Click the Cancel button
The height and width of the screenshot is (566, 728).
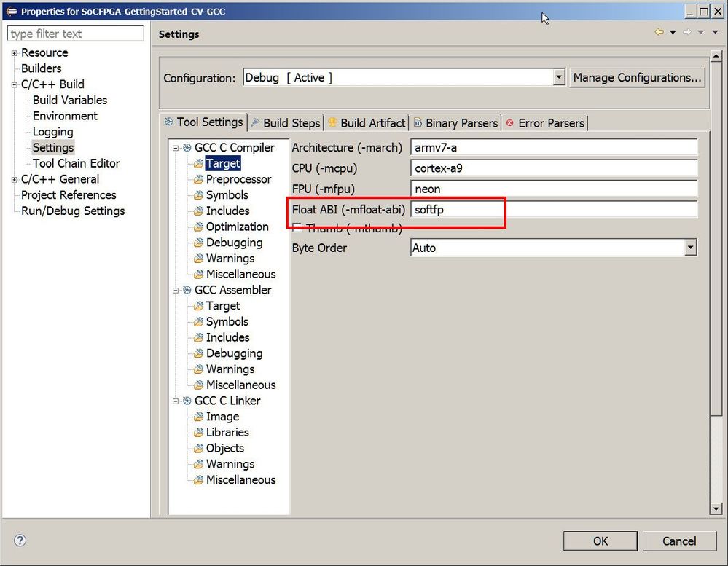pos(679,541)
